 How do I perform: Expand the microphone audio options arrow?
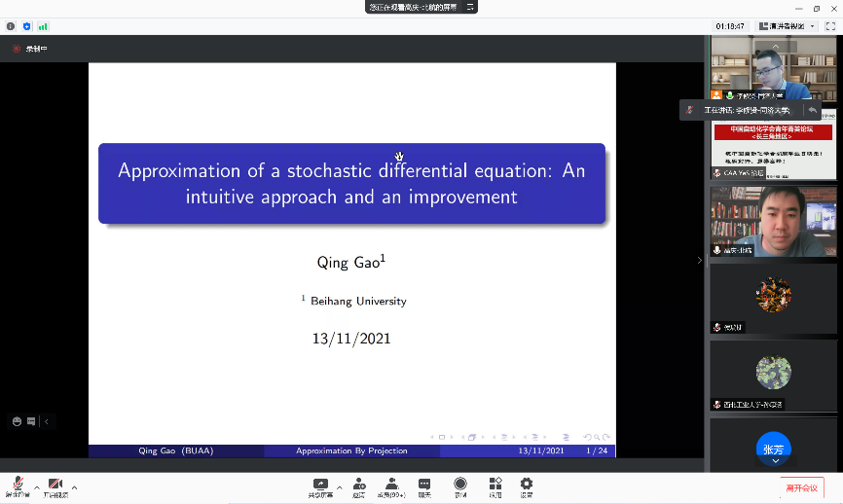[37, 486]
